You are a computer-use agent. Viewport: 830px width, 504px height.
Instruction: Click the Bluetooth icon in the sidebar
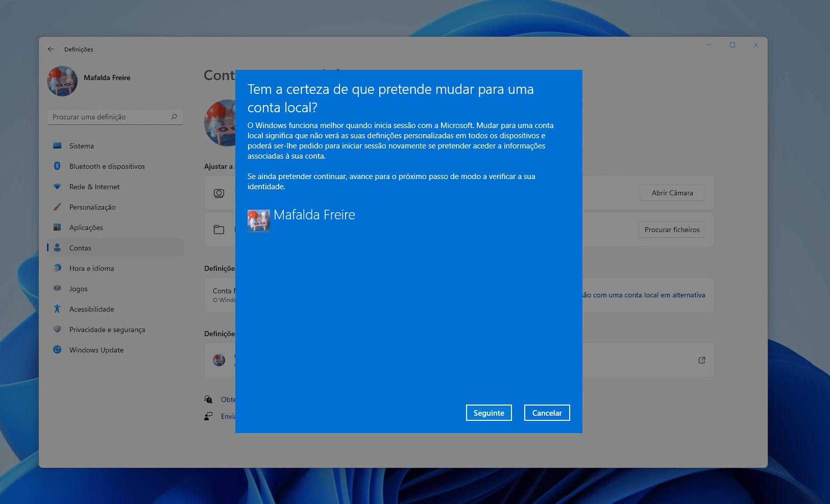coord(57,166)
